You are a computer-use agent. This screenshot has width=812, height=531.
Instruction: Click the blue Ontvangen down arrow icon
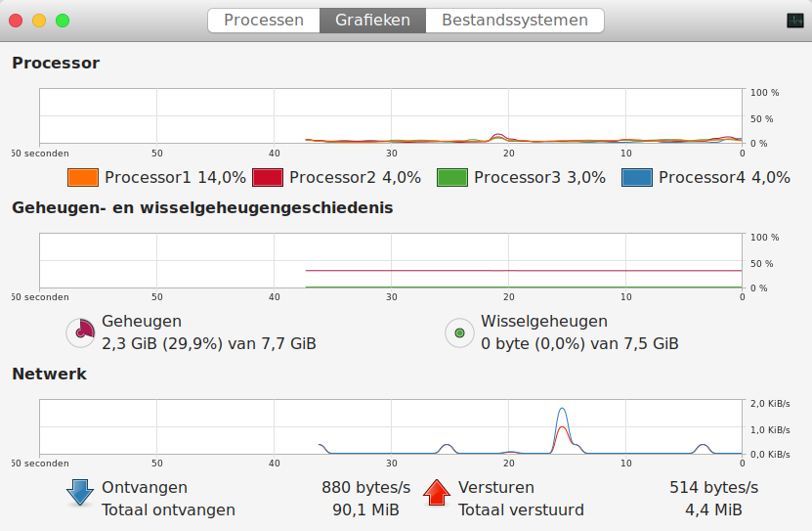coord(80,492)
